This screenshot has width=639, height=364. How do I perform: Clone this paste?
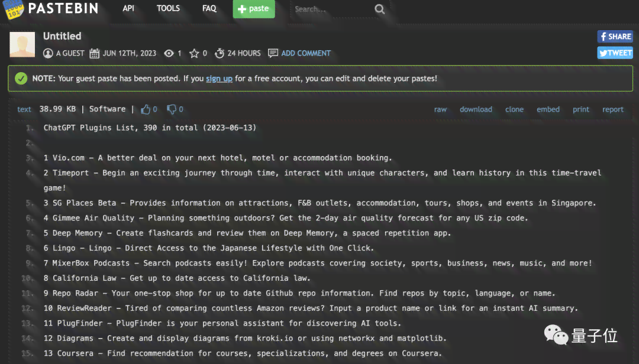pyautogui.click(x=514, y=109)
